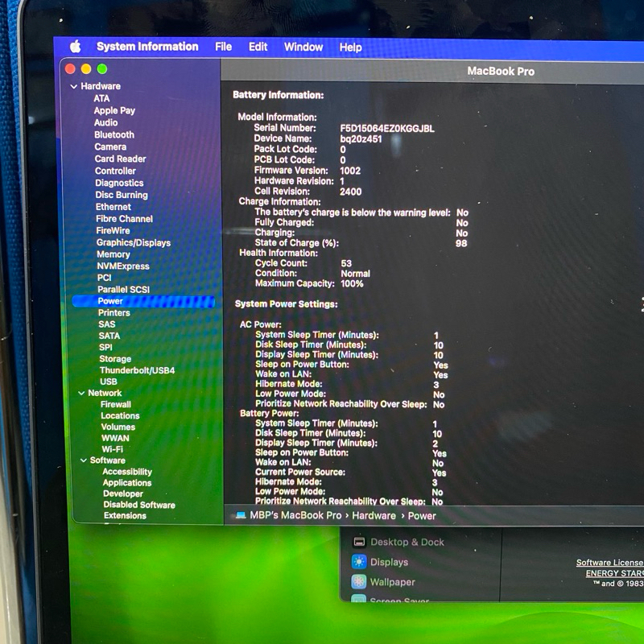Collapse the Software section chevron

[84, 460]
